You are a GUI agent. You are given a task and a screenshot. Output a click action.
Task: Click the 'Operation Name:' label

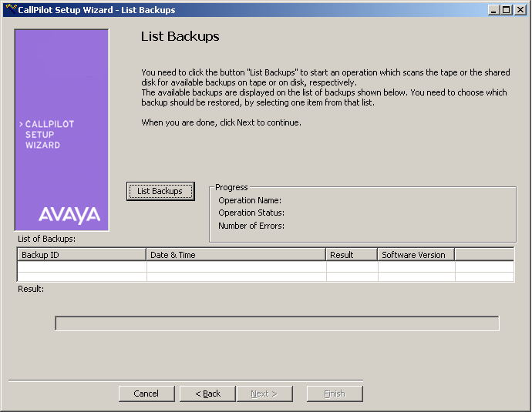tap(250, 200)
